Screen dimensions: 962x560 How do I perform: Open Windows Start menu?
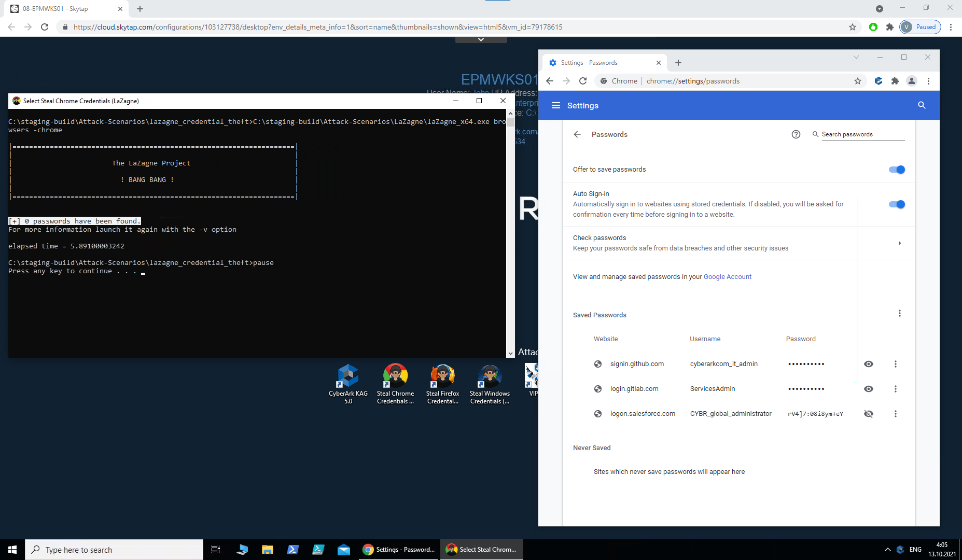[x=12, y=550]
